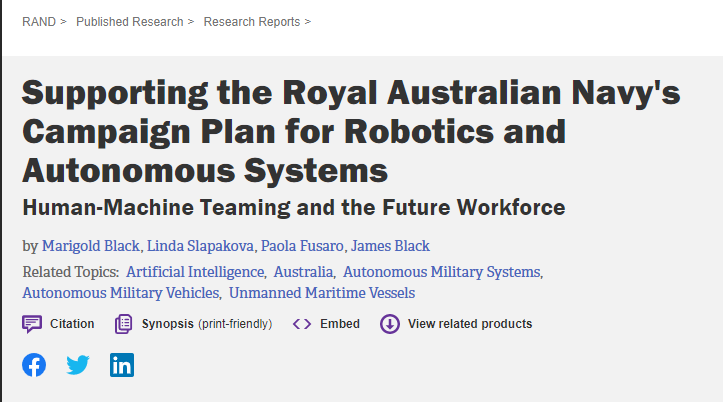
Task: Open author Paola Fusaro's page
Action: click(302, 246)
